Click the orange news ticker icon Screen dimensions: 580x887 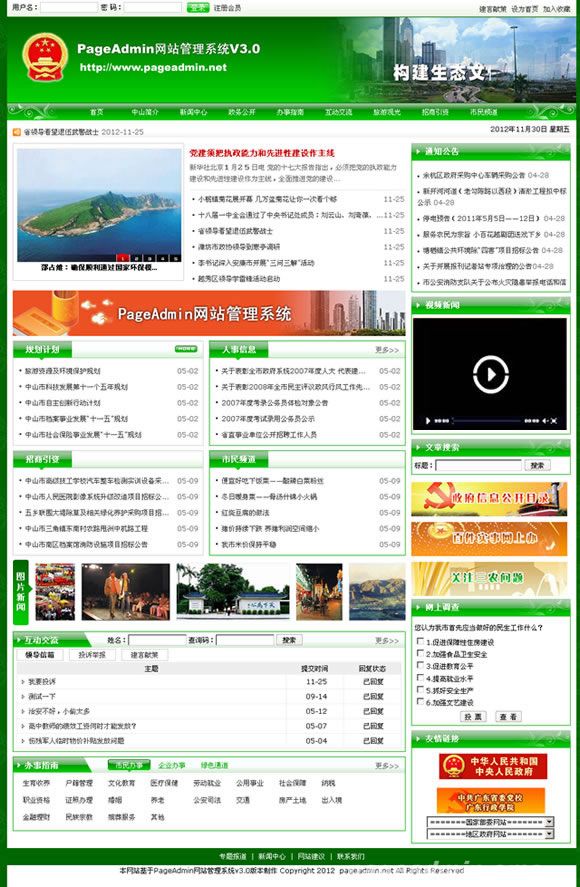16,132
